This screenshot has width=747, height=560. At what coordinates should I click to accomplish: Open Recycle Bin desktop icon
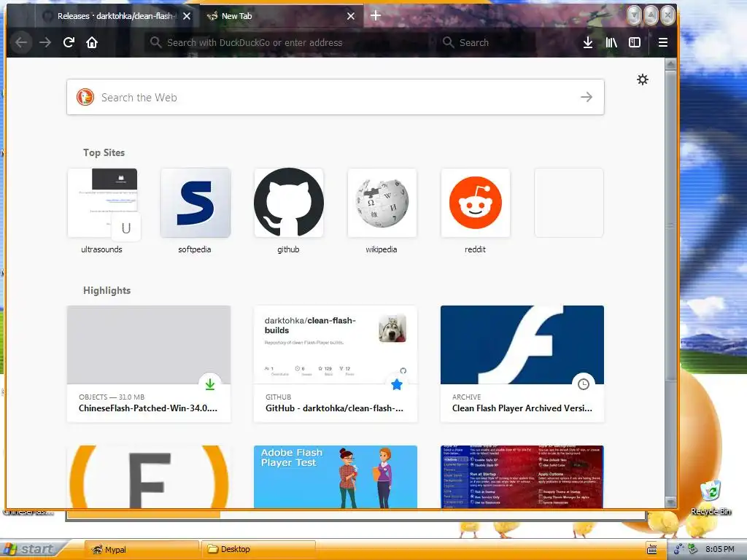click(x=711, y=497)
